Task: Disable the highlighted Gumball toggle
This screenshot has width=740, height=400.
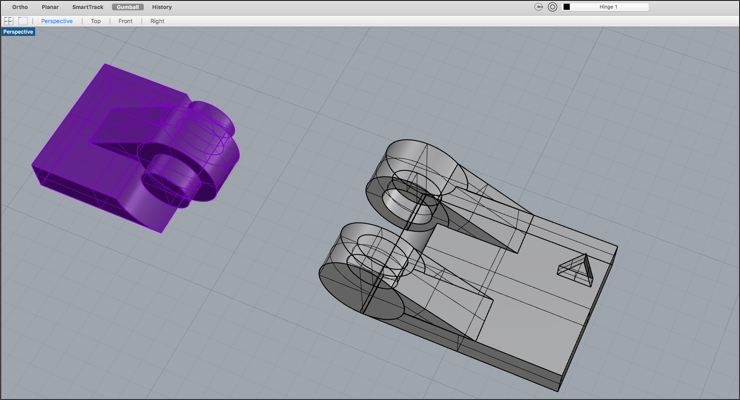Action: click(x=127, y=7)
